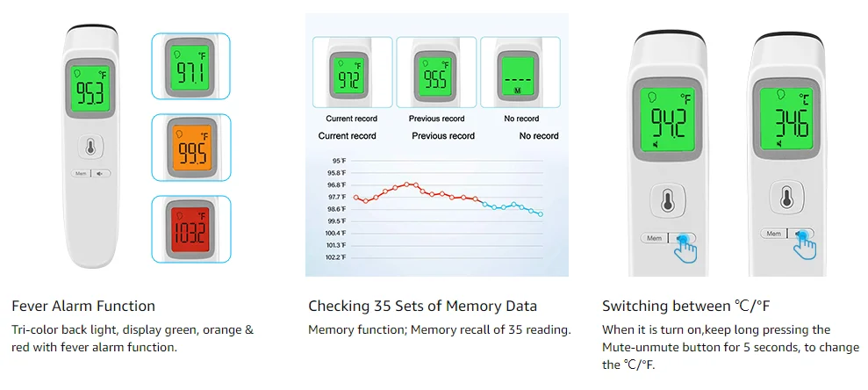Image resolution: width=868 pixels, height=390 pixels.
Task: Click the 95.5 previous record display
Action: tap(435, 76)
